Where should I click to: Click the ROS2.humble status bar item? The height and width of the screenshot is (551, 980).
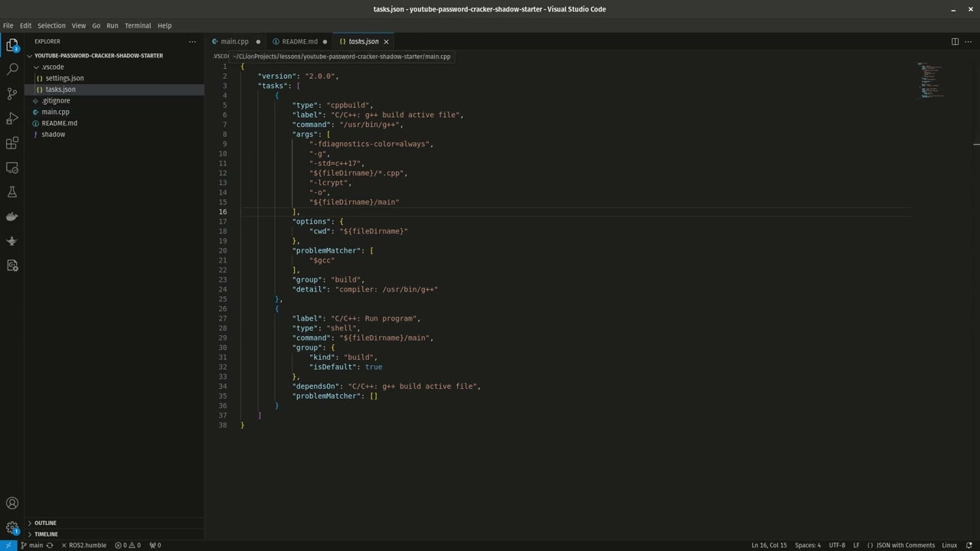pyautogui.click(x=83, y=546)
